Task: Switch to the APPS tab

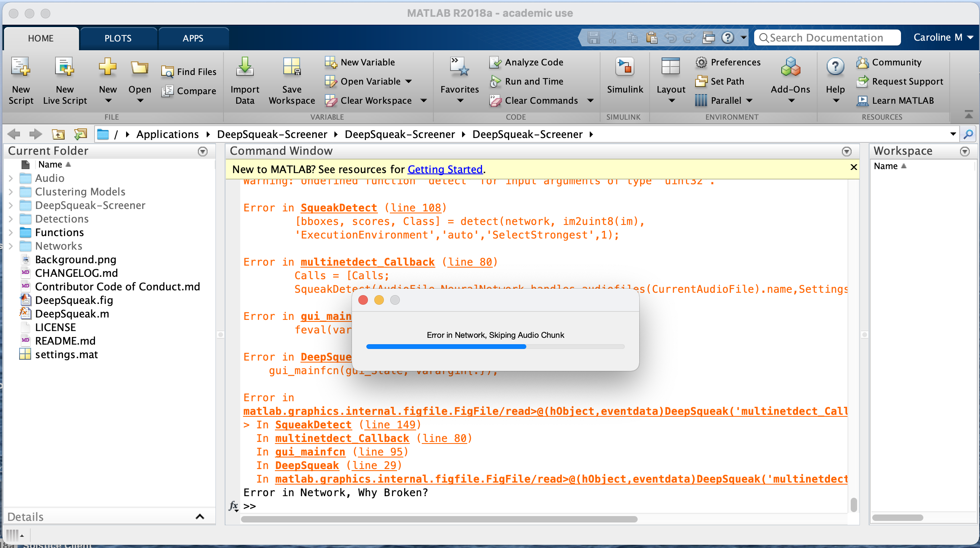Action: (193, 38)
